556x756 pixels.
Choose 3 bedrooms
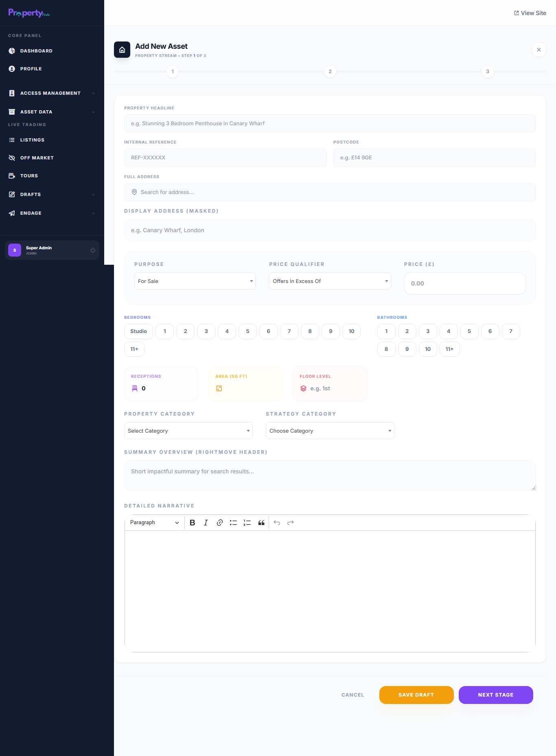(206, 331)
